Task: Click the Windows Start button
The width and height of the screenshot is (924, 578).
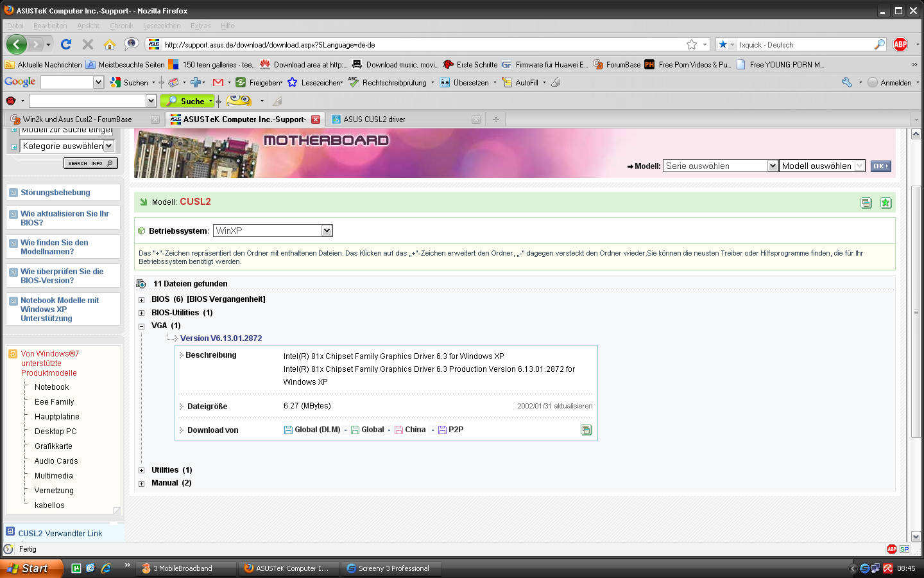Action: pos(31,568)
